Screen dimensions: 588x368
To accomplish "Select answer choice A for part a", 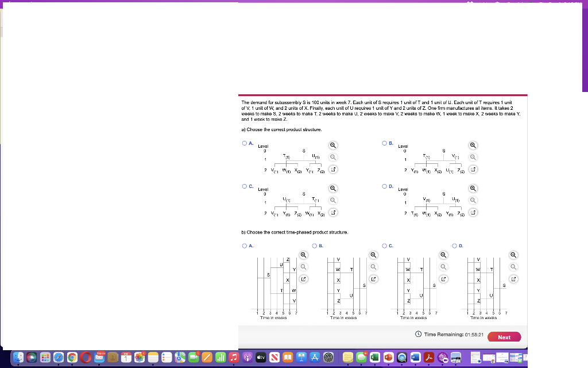I will [245, 143].
